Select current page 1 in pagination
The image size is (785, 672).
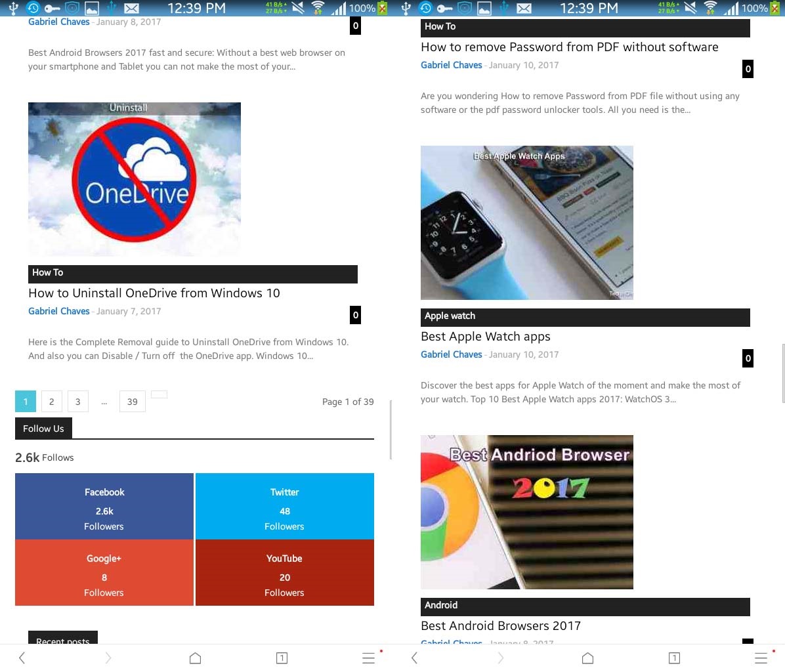(26, 402)
